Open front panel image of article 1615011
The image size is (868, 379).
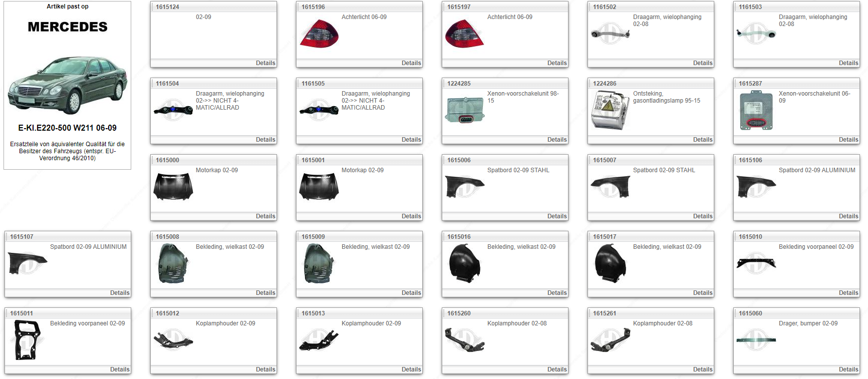coord(27,340)
